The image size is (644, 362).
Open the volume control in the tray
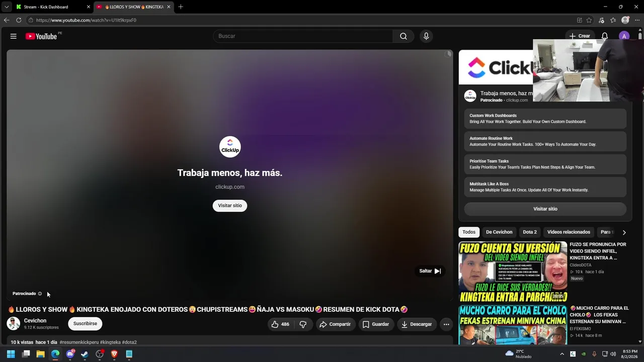(613, 354)
